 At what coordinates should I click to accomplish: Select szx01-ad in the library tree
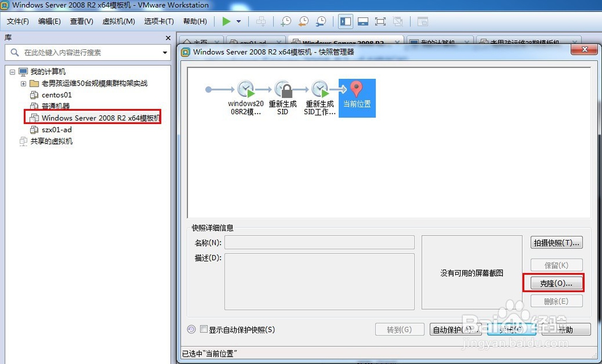pyautogui.click(x=57, y=129)
